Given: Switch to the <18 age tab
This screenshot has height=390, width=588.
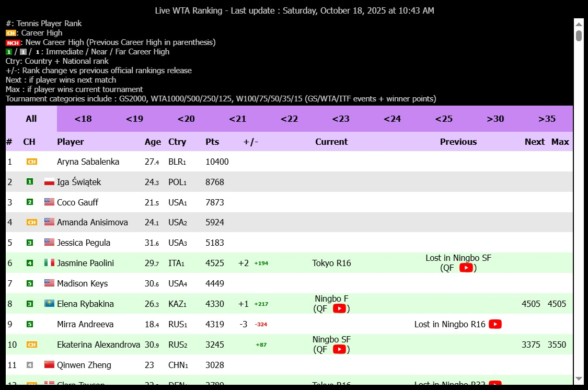Looking at the screenshot, I should (x=83, y=119).
